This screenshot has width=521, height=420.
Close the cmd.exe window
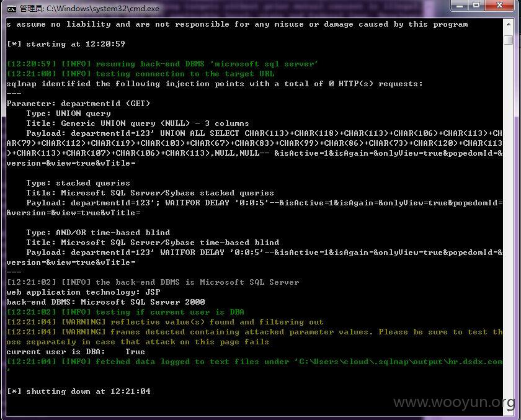pyautogui.click(x=499, y=6)
